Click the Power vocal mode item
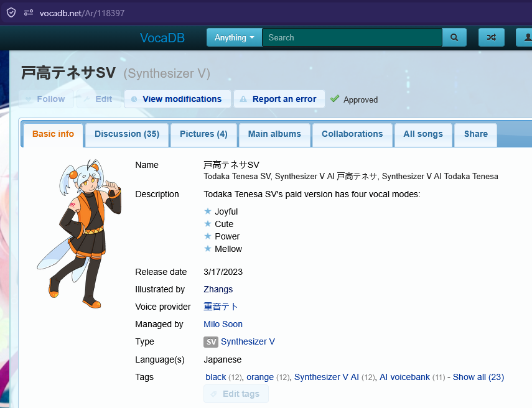 pyautogui.click(x=227, y=236)
